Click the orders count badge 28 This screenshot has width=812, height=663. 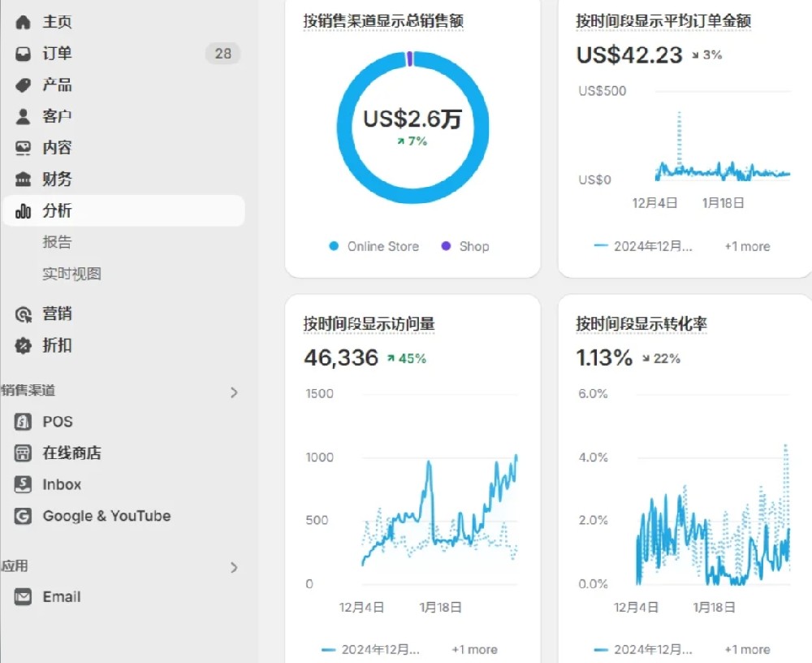(x=223, y=54)
